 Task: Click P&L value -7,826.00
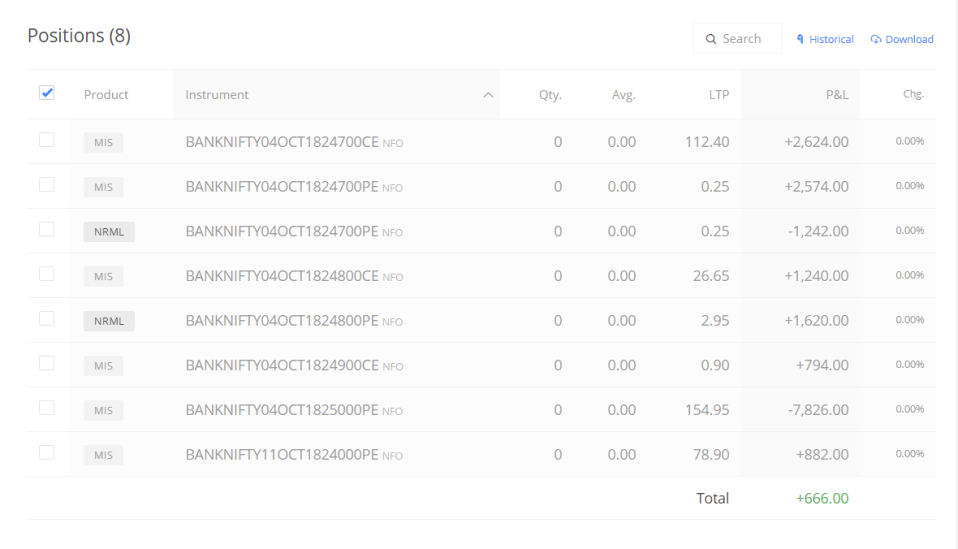pyautogui.click(x=818, y=410)
